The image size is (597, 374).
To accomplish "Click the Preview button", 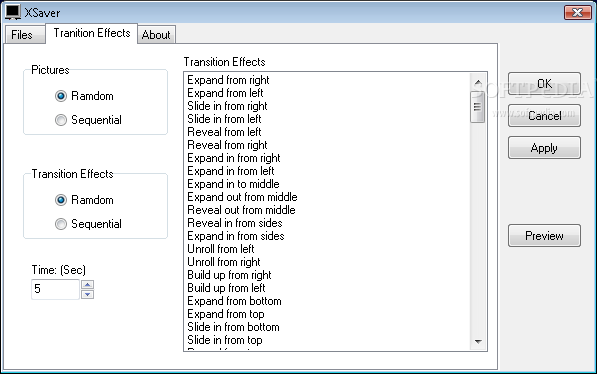I will pos(544,236).
